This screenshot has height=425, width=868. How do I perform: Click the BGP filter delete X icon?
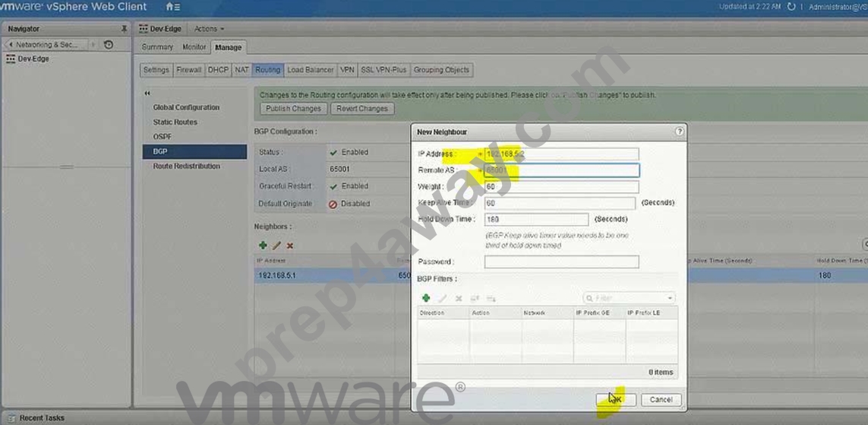(x=459, y=298)
